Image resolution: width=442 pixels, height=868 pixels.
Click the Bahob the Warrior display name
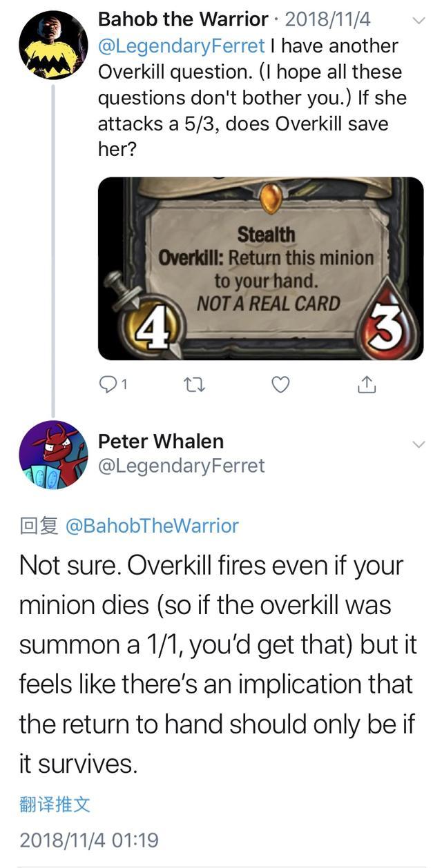(x=184, y=19)
